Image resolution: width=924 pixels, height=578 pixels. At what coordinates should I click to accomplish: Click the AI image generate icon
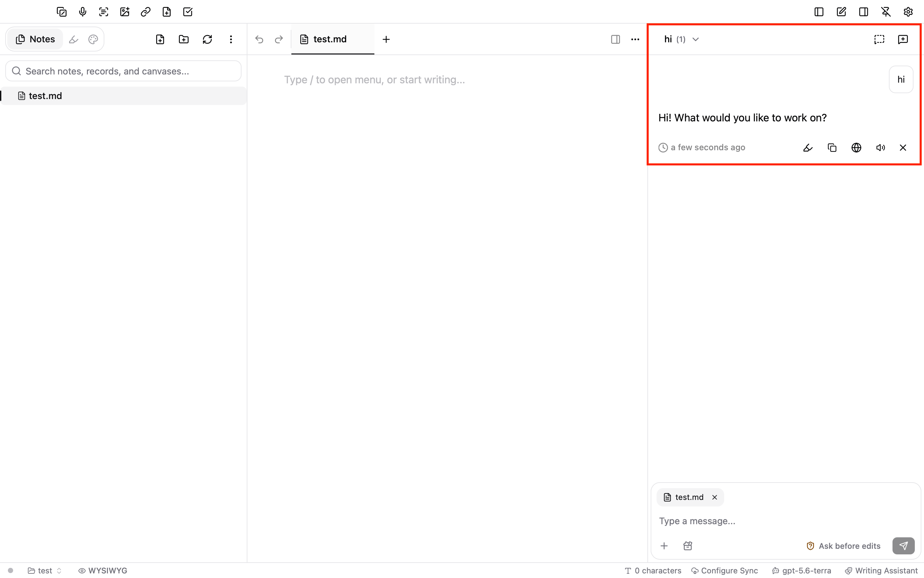tap(125, 12)
